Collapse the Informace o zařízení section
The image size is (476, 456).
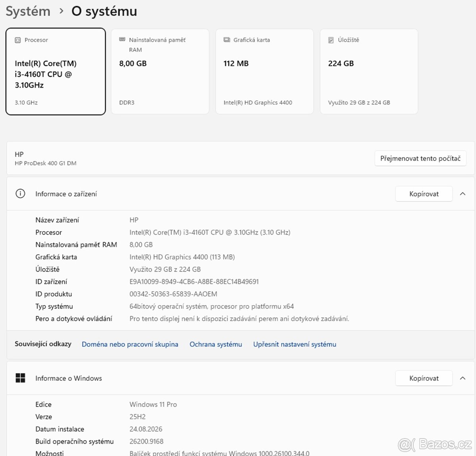pyautogui.click(x=463, y=194)
